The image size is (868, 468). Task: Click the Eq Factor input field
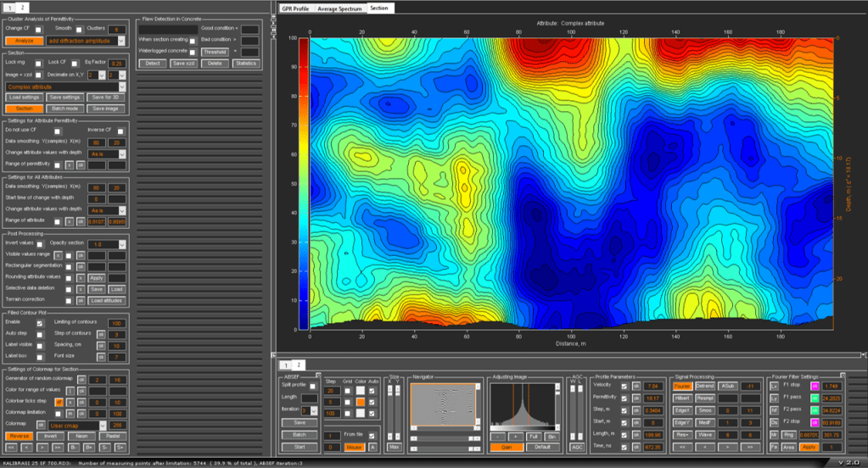[117, 63]
